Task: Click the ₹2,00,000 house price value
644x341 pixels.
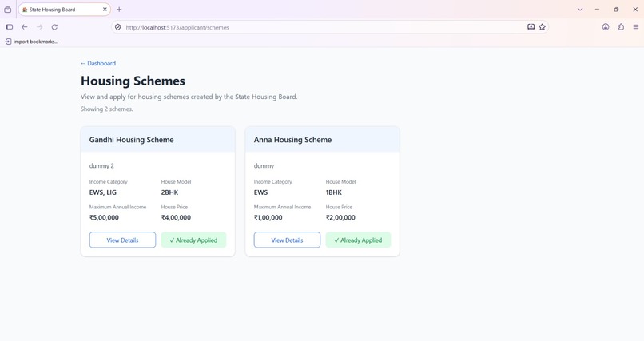Action: click(340, 217)
